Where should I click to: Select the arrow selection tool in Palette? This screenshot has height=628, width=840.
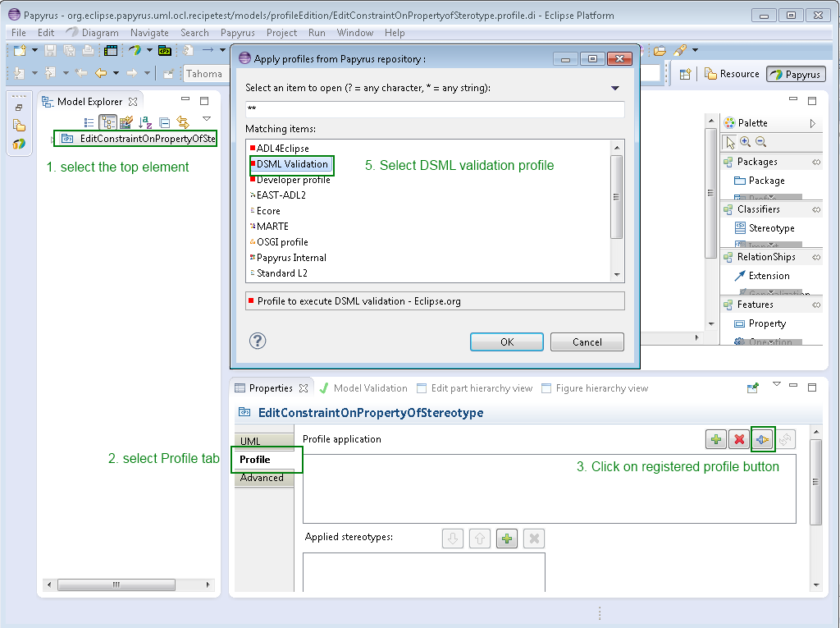point(730,142)
